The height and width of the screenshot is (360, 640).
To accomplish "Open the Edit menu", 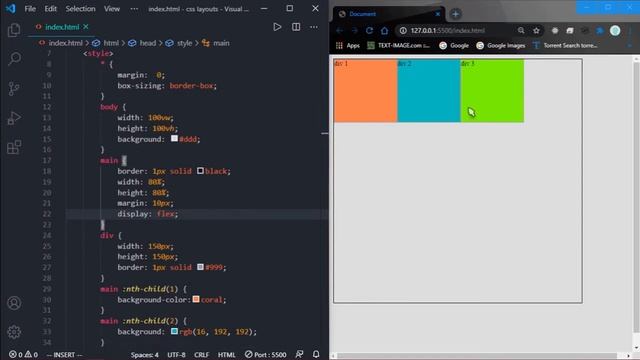I will click(51, 9).
